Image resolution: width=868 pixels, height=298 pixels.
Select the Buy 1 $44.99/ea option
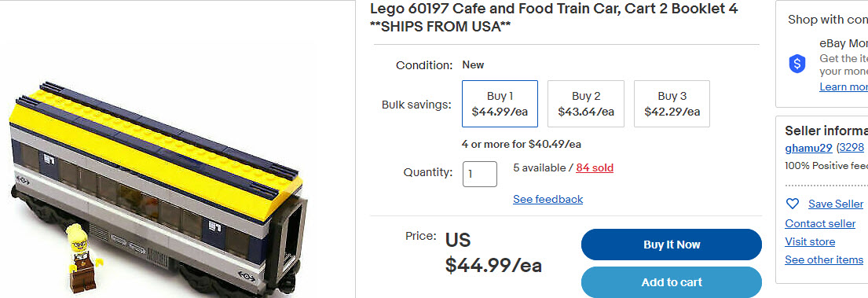[x=500, y=104]
